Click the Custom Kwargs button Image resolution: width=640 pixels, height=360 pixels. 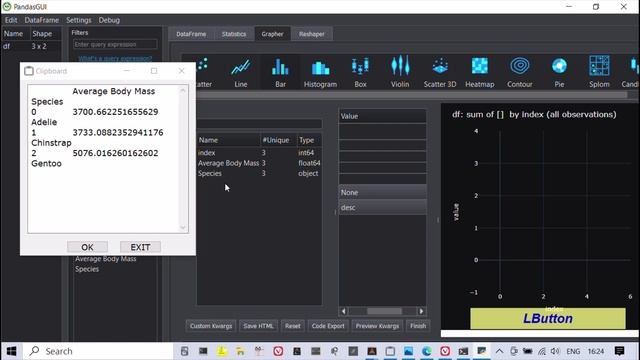point(211,326)
